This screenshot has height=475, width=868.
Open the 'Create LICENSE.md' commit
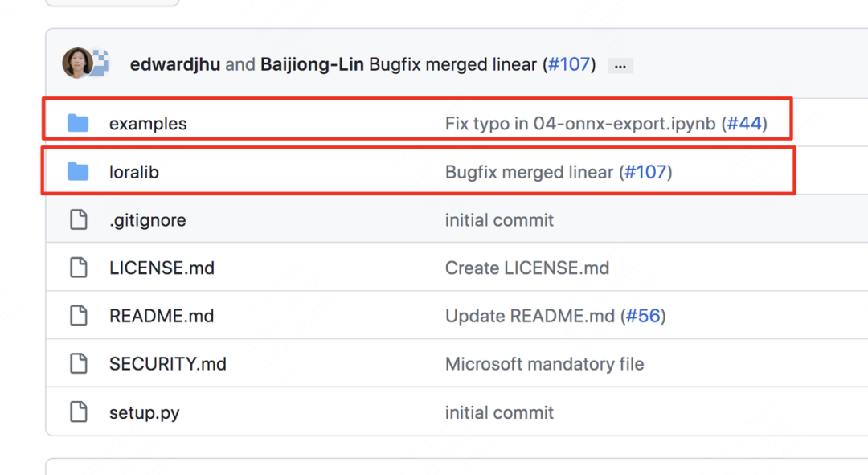[527, 268]
